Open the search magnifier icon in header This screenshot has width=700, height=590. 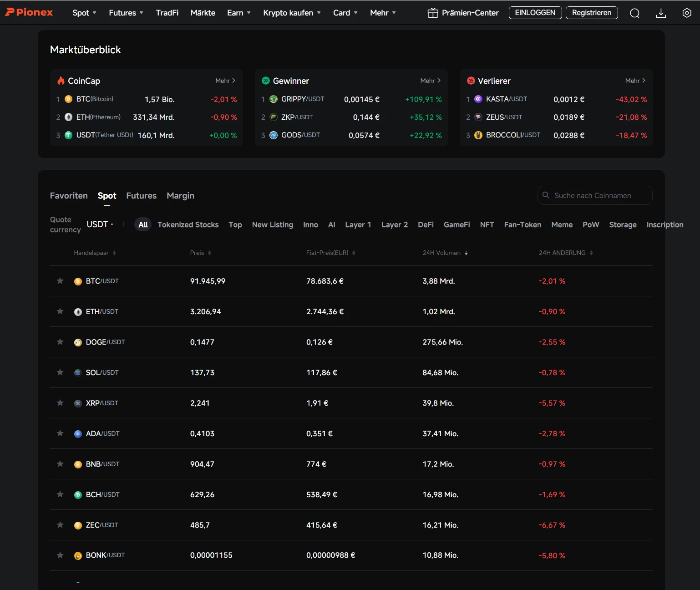click(634, 13)
